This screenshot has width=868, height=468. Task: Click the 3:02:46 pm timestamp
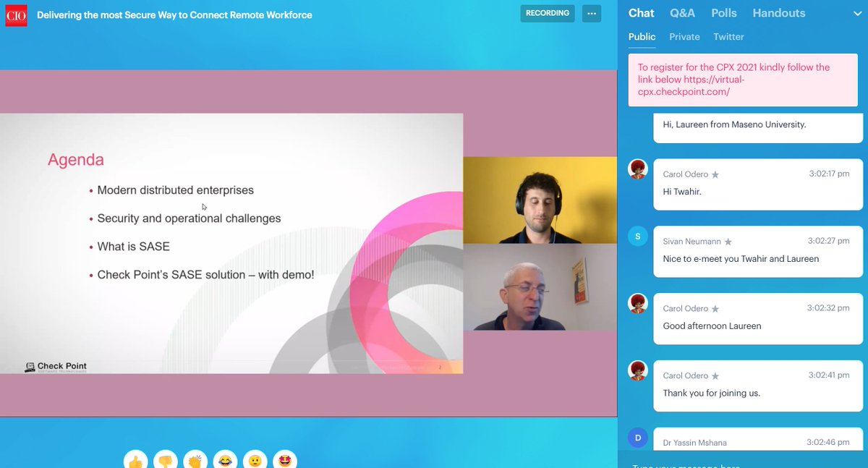click(x=829, y=442)
